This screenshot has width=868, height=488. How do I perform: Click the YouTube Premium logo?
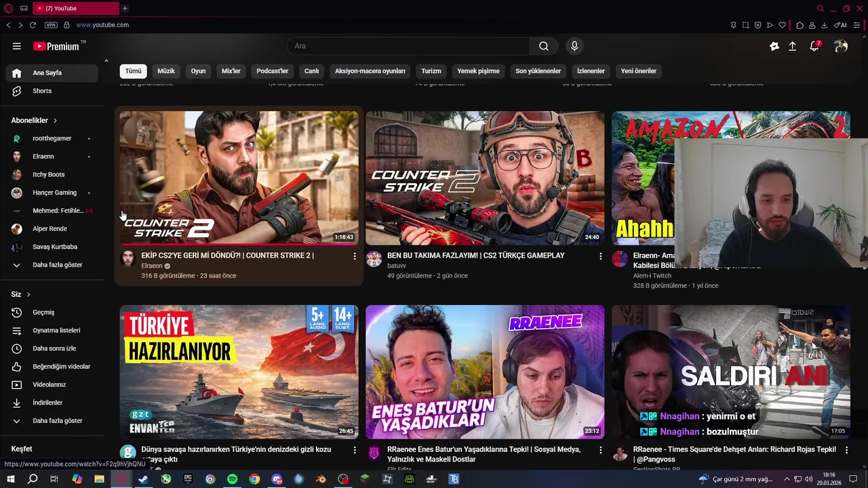tap(57, 46)
